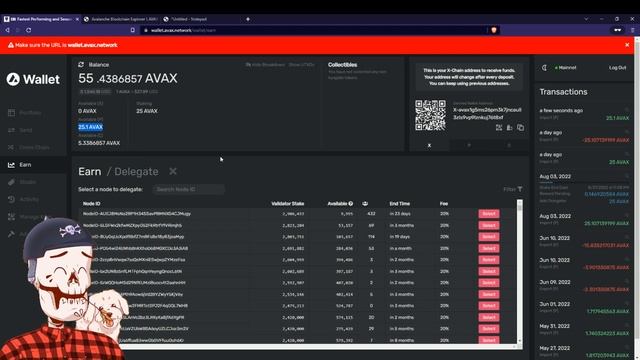The height and width of the screenshot is (360, 640).
Task: Open the browser main menu icon
Action: (633, 30)
